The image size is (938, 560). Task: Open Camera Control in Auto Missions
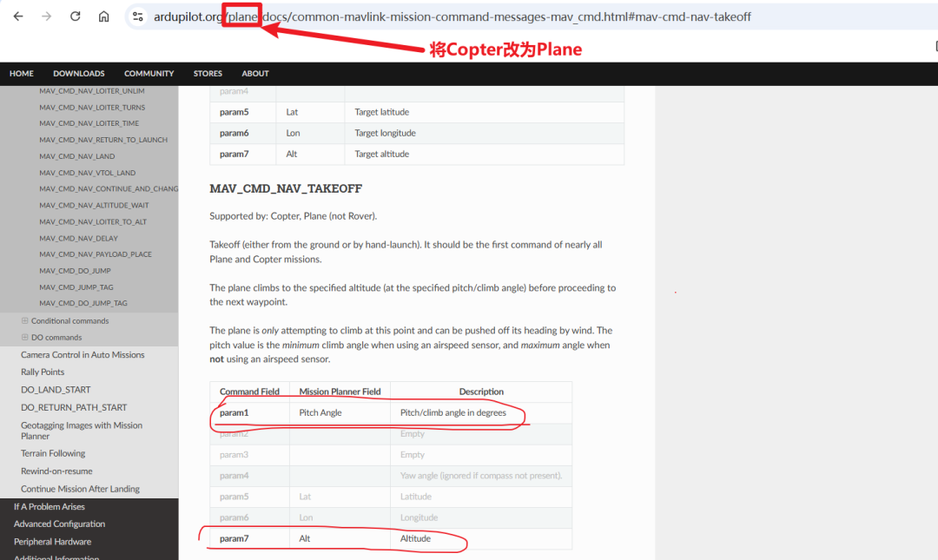[x=83, y=355]
